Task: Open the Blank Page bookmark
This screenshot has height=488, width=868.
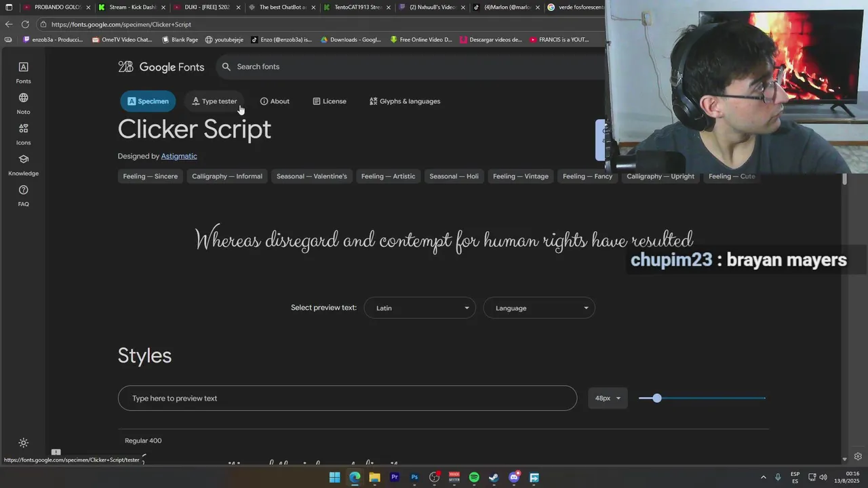Action: pyautogui.click(x=180, y=40)
